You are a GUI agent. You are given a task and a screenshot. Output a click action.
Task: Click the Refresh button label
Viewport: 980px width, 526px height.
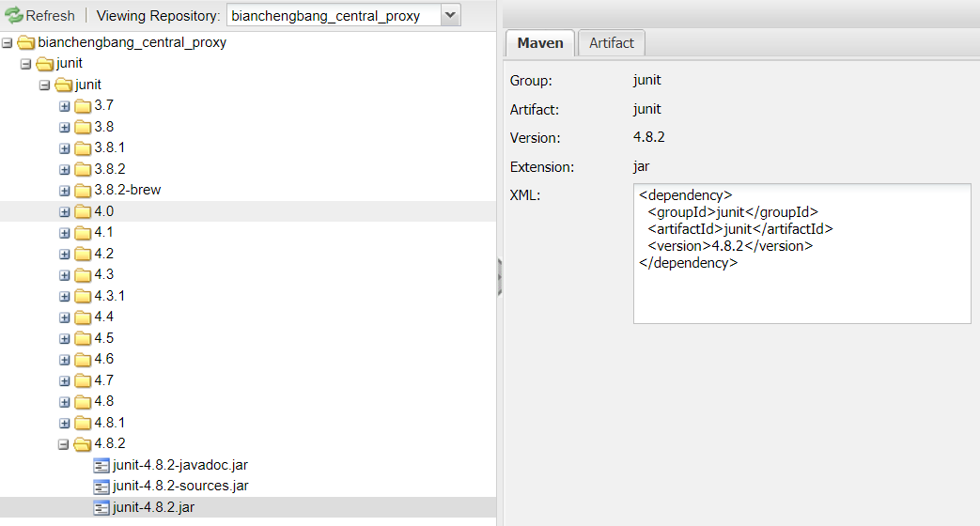(x=50, y=15)
